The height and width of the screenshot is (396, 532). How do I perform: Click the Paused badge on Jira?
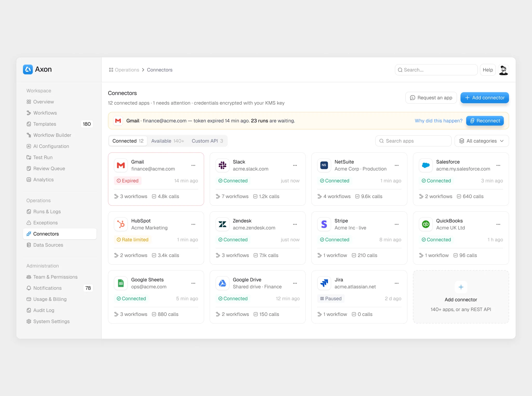[331, 298]
